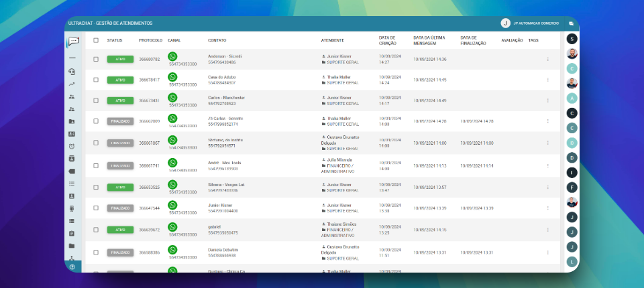Screen dimensions: 644x288
Task: Open the chat conversations icon in sidebar
Action: coord(73,41)
